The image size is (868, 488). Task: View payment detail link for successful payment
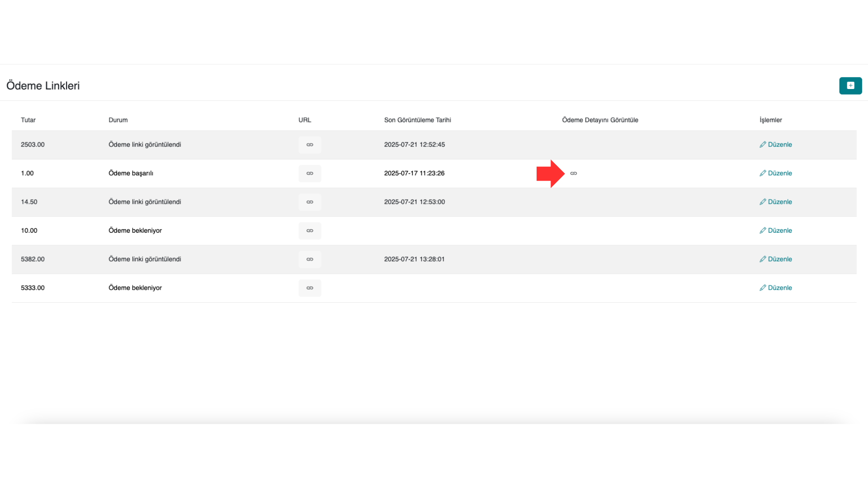[x=573, y=174]
